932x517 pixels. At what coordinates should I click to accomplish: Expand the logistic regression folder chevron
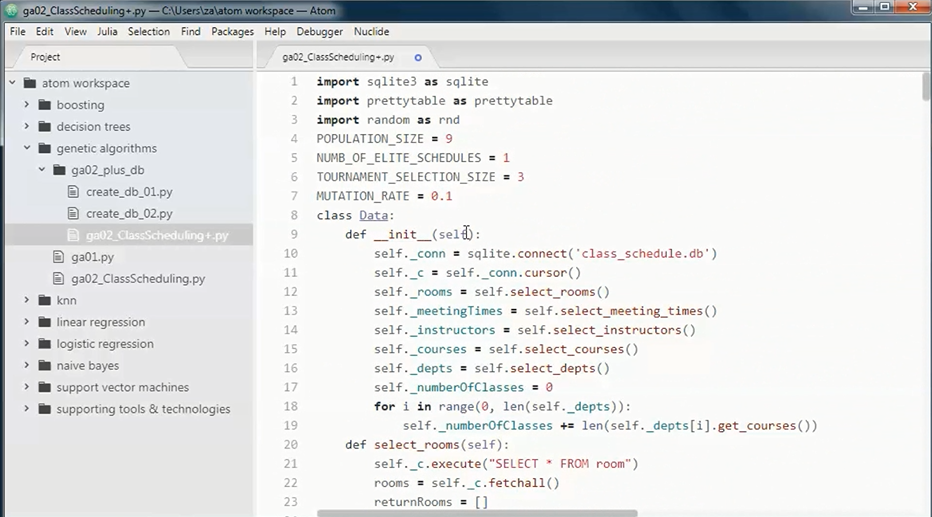[27, 343]
